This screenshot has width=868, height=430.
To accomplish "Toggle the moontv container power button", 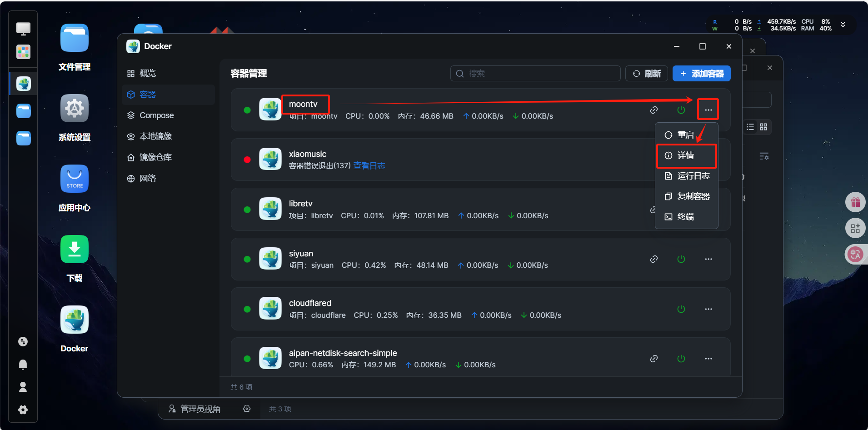I will 681,110.
